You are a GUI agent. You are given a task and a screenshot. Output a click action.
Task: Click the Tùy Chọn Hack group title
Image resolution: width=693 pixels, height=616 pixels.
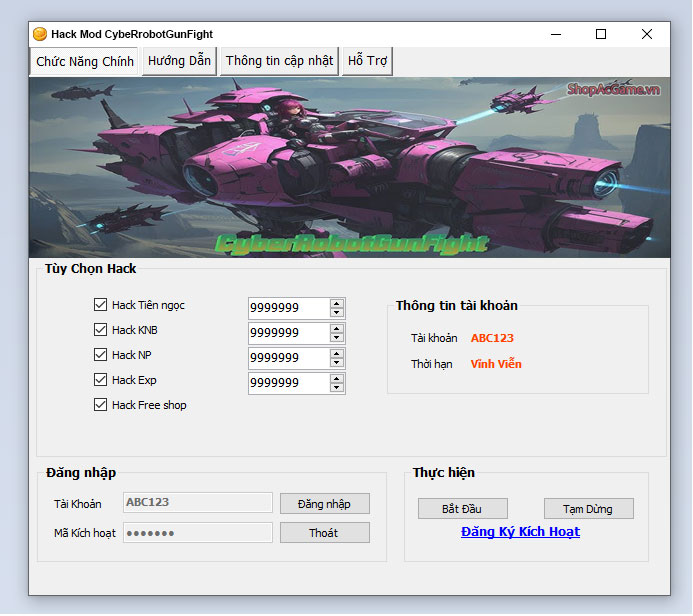point(91,269)
